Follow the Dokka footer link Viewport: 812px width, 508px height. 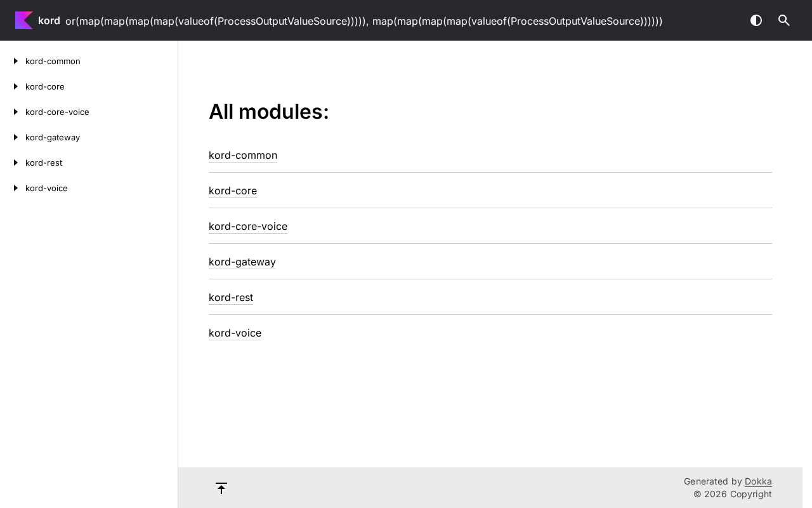click(758, 481)
